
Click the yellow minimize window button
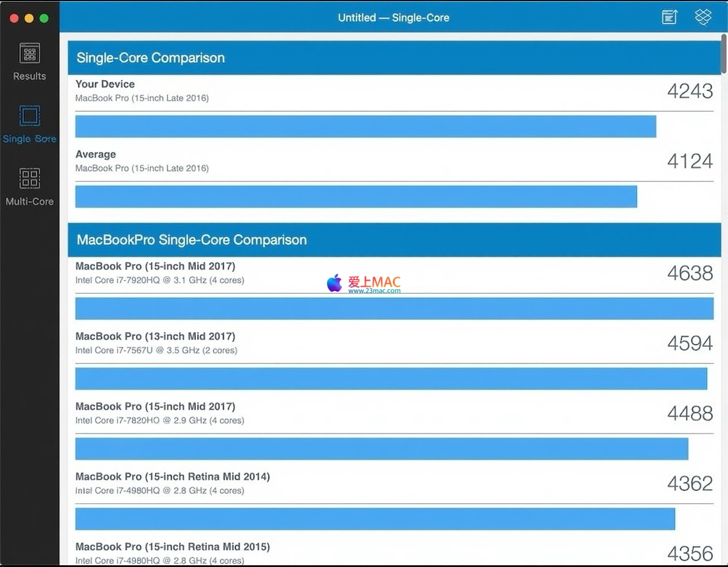pos(29,18)
